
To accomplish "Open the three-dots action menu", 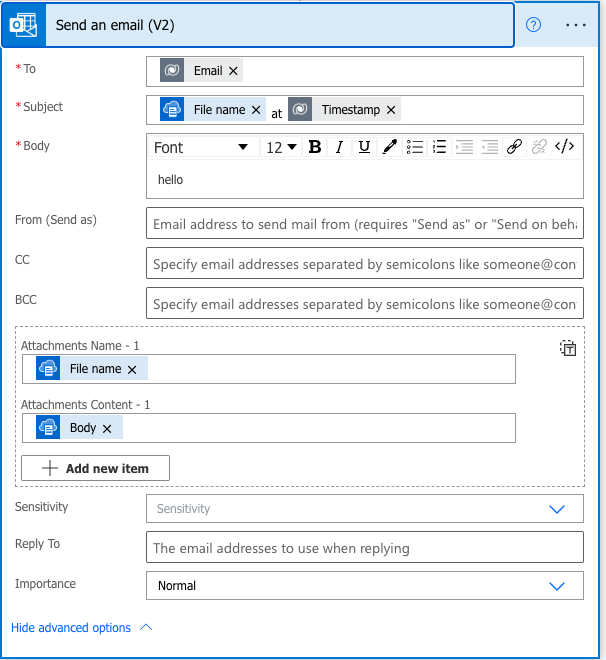I will (576, 25).
